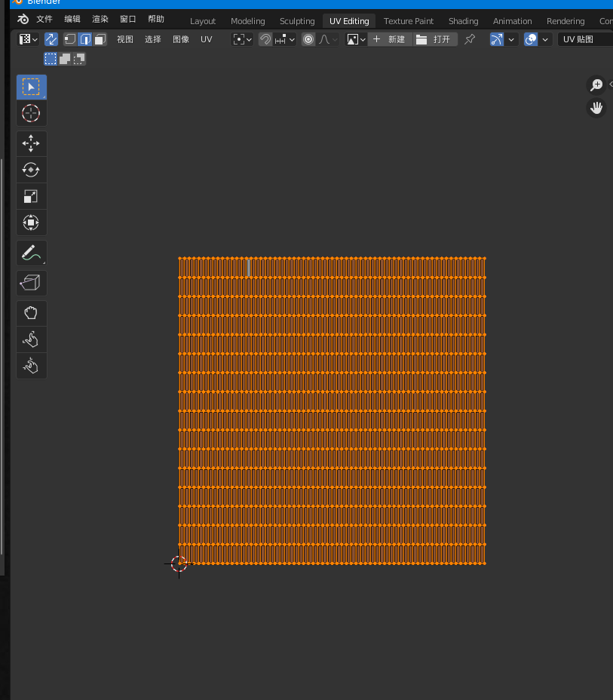This screenshot has height=700, width=613.
Task: Open the 帮助 menu
Action: 156,19
